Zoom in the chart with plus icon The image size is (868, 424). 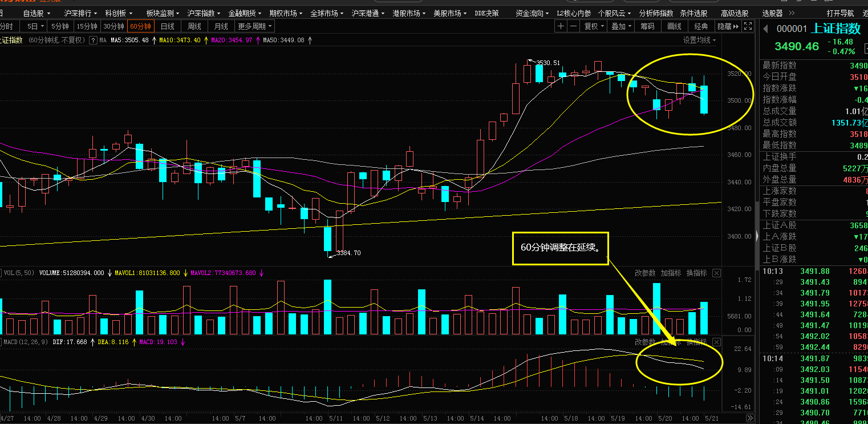(x=561, y=26)
